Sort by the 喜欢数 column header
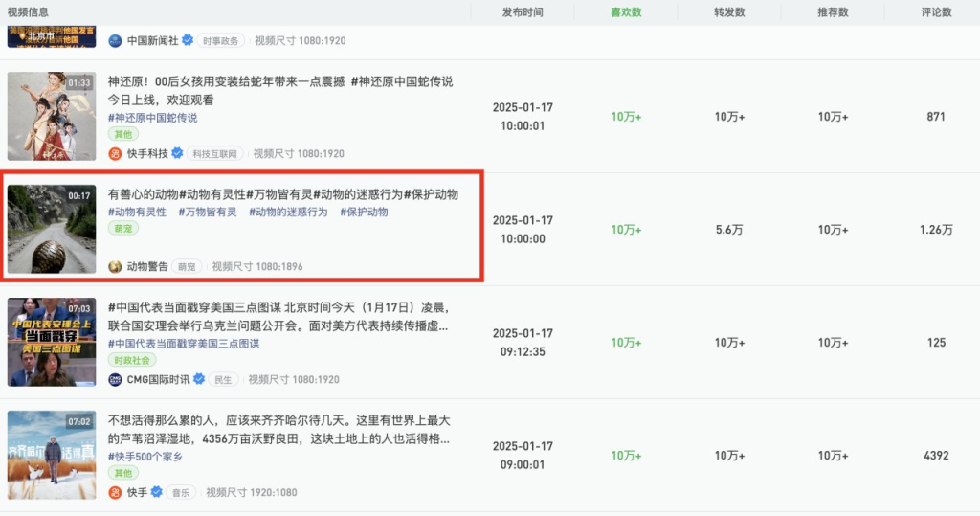Viewport: 980px width, 516px height. click(x=626, y=11)
